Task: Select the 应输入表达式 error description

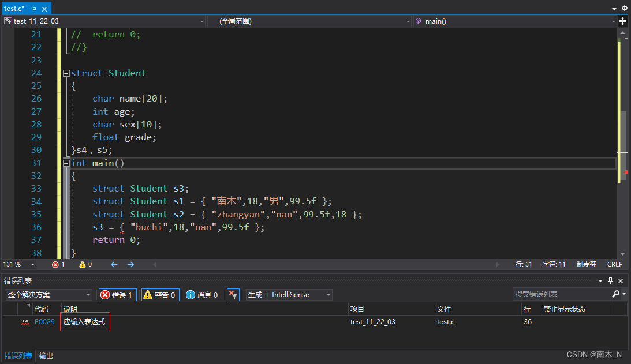Action: click(84, 322)
